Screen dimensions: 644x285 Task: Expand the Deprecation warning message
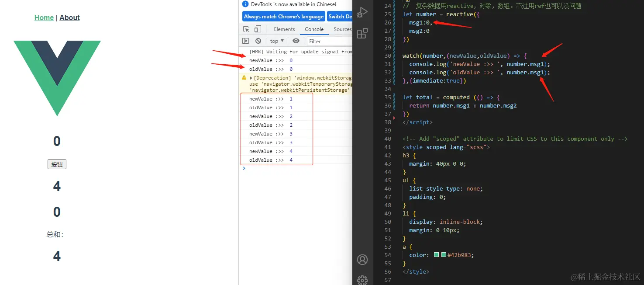(x=251, y=78)
